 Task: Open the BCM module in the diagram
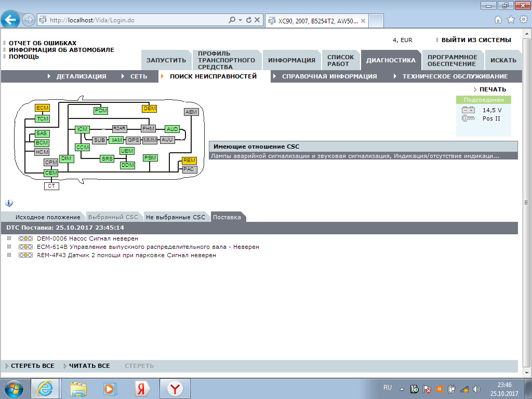coord(42,143)
